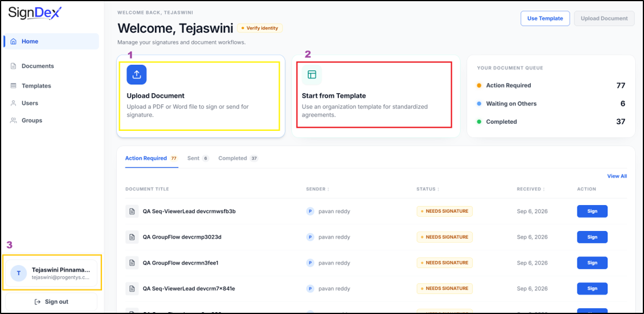The height and width of the screenshot is (314, 644).
Task: Click the teal template layout icon
Action: coord(312,75)
